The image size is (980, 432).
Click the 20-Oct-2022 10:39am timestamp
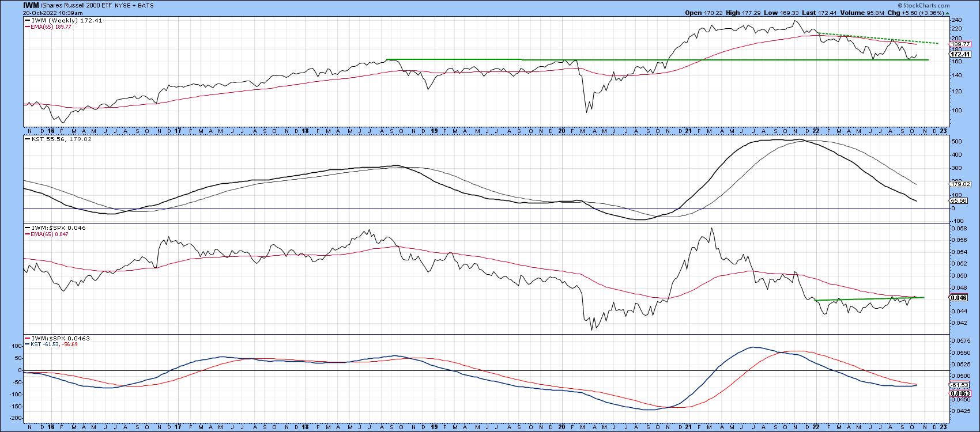[x=52, y=13]
